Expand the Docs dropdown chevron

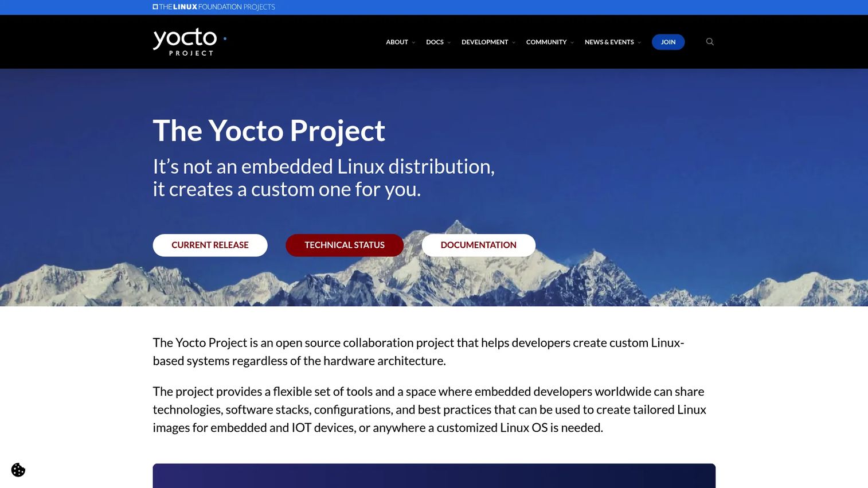449,42
